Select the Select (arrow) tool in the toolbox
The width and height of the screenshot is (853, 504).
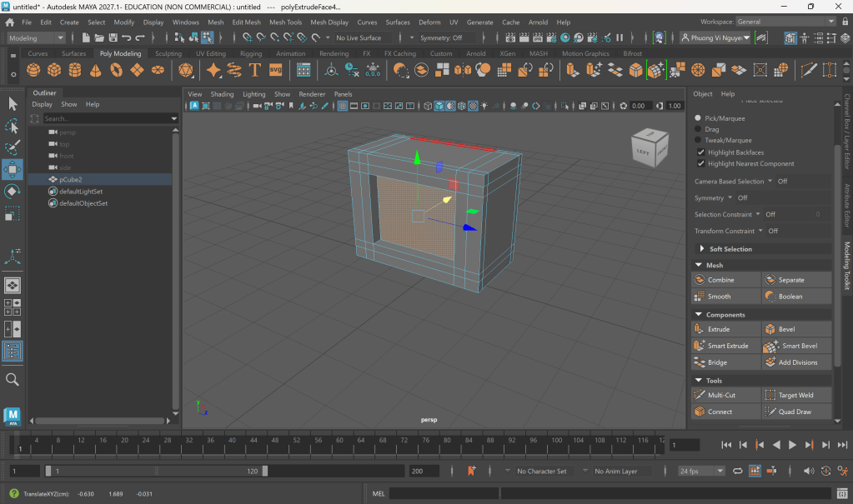12,103
